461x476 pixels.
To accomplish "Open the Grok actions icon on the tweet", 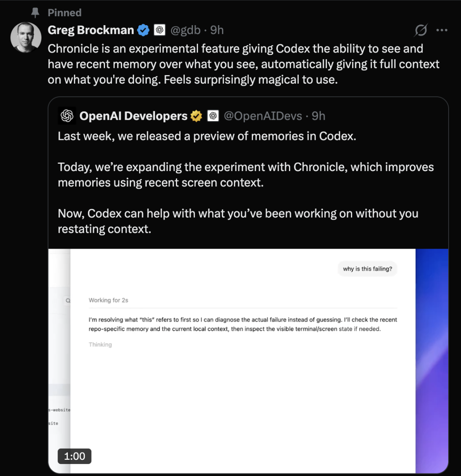I will pyautogui.click(x=420, y=30).
